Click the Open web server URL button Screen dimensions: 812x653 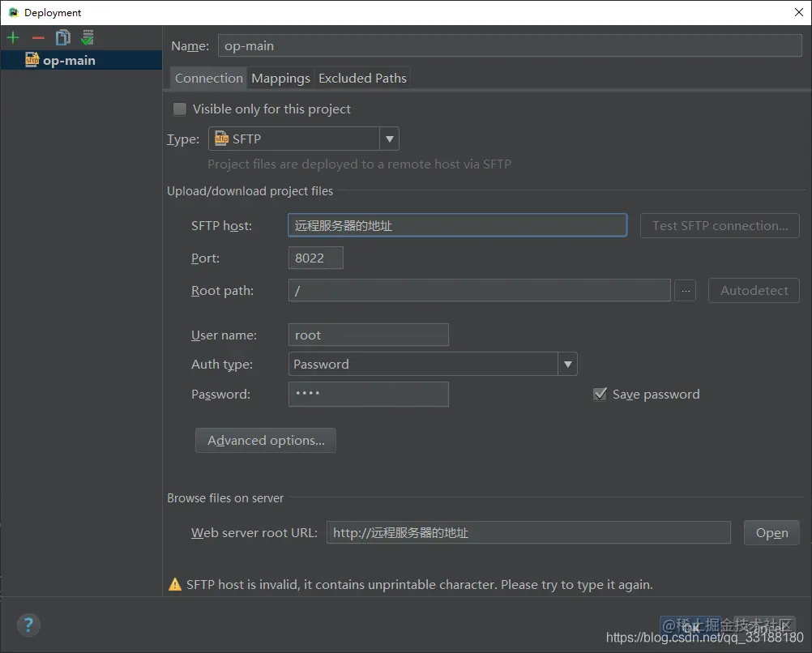(x=771, y=533)
